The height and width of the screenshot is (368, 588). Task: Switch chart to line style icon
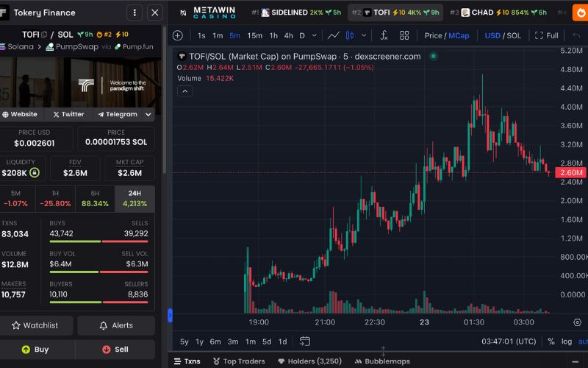click(x=334, y=35)
